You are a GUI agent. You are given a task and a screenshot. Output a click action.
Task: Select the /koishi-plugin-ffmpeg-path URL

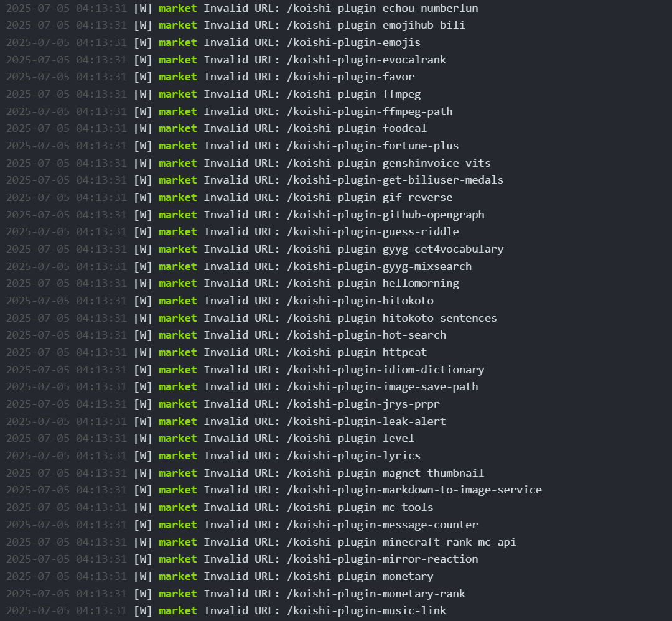coord(370,111)
